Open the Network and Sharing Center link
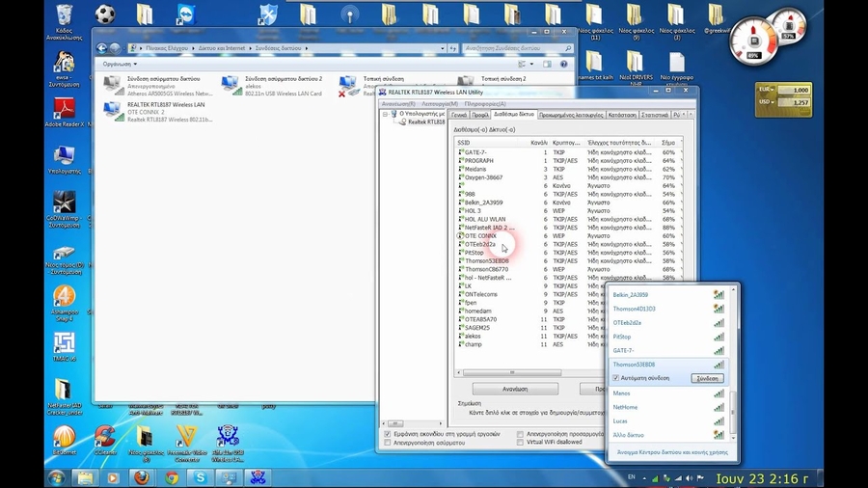868x488 pixels. pyautogui.click(x=672, y=452)
